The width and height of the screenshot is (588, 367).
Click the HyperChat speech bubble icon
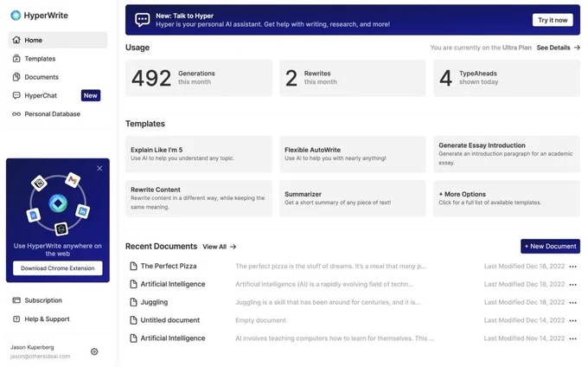[16, 95]
